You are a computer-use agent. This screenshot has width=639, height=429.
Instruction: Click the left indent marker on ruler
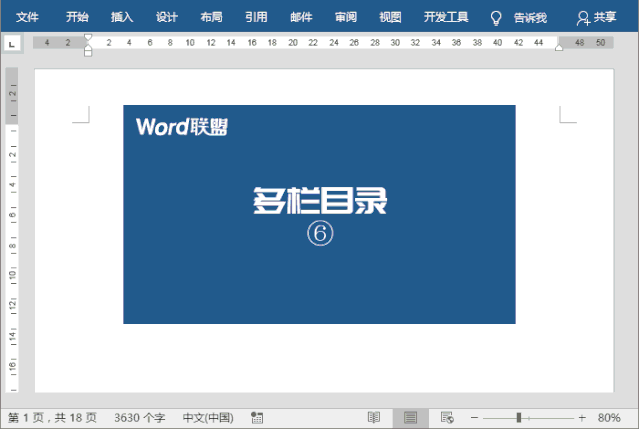click(88, 51)
